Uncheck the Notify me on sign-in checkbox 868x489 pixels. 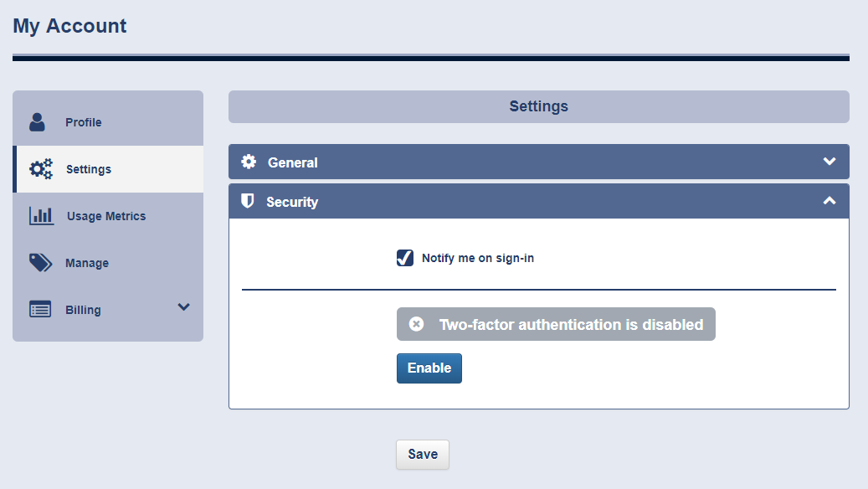(x=404, y=258)
